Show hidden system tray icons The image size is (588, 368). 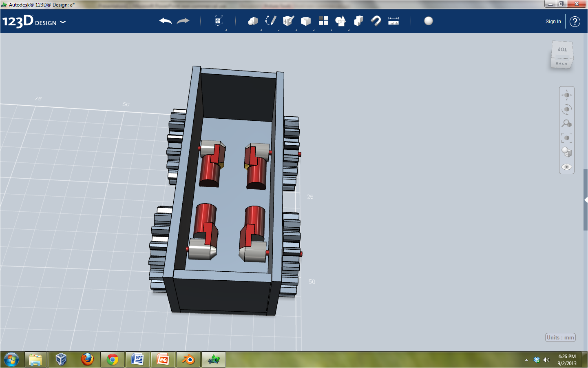click(526, 360)
